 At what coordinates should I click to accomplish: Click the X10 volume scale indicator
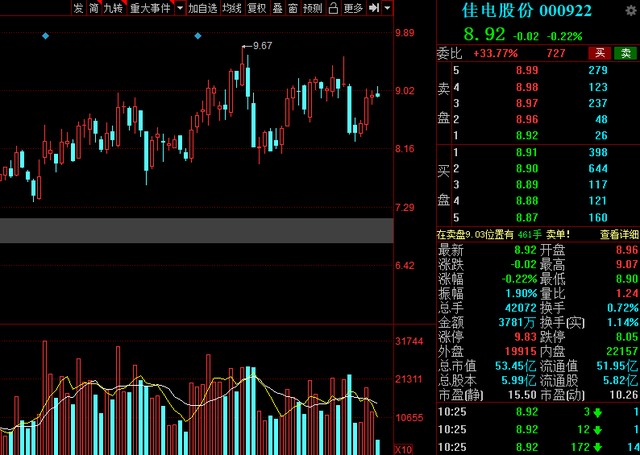click(403, 450)
